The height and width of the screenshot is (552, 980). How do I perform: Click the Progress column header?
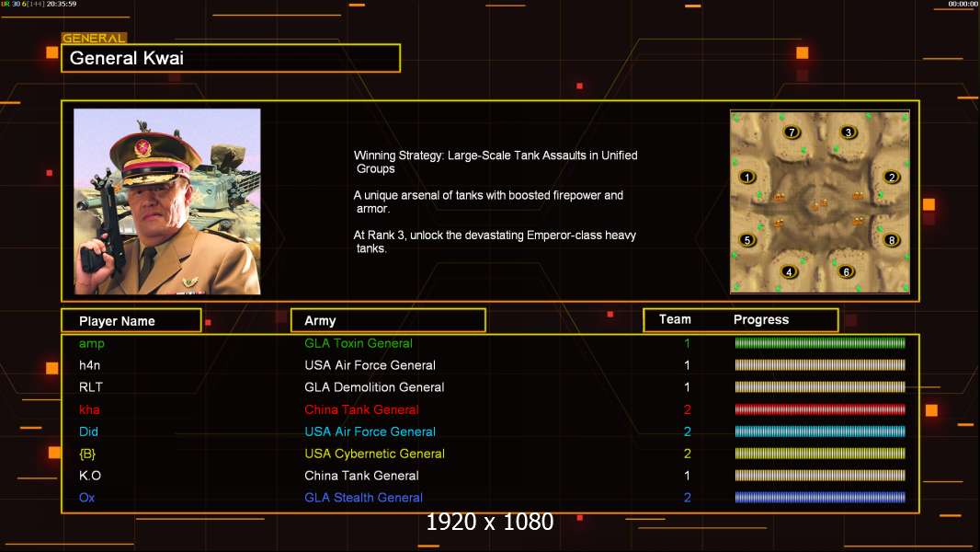point(760,319)
